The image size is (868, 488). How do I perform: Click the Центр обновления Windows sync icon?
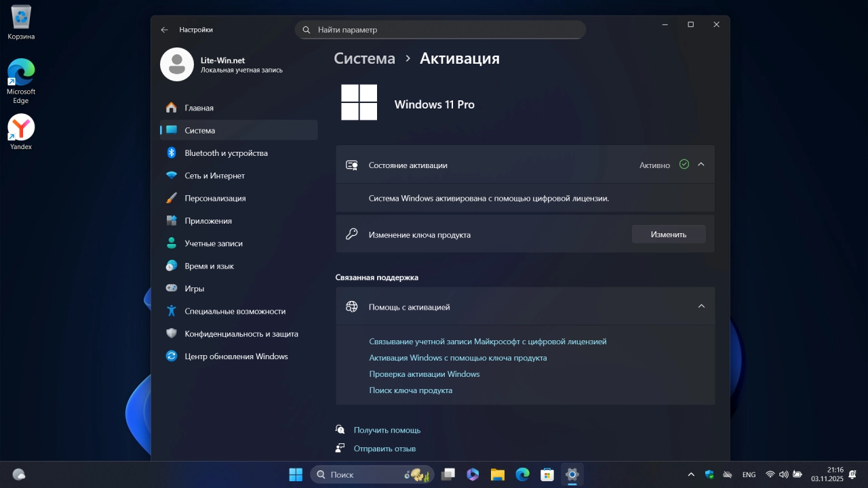point(172,356)
